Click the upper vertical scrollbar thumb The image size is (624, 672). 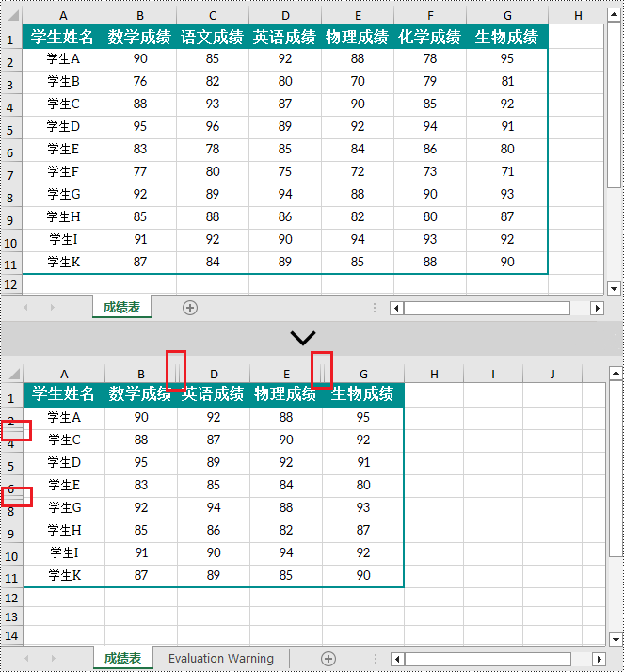coord(615,105)
